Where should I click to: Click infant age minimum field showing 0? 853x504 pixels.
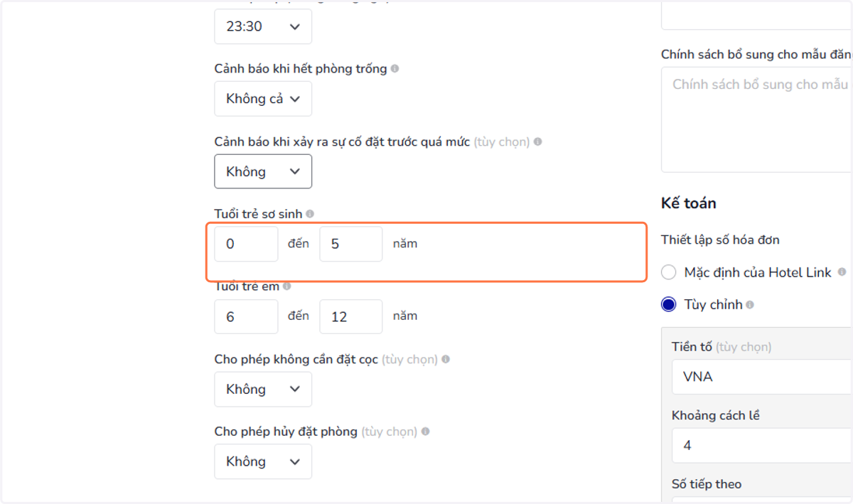(x=246, y=244)
